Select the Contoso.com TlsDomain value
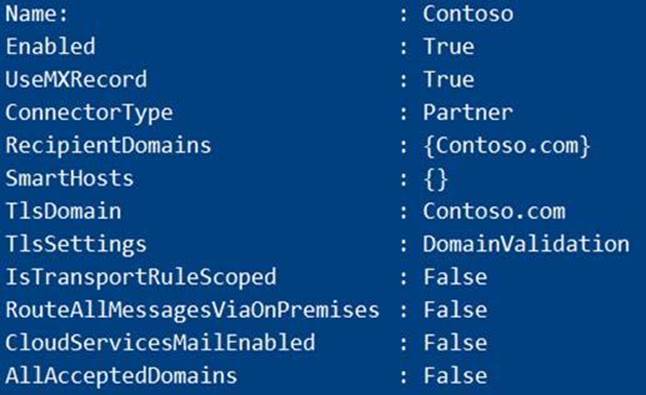The image size is (646, 395). point(494,211)
